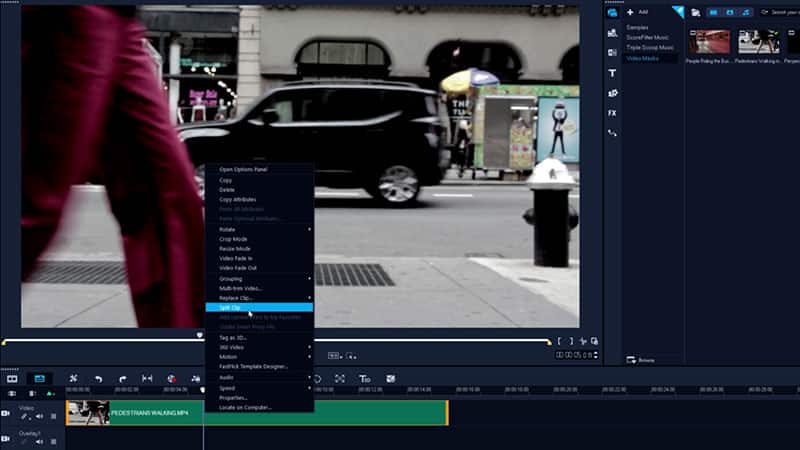Switch to Storyboard view icon
The image size is (800, 450).
(x=12, y=379)
